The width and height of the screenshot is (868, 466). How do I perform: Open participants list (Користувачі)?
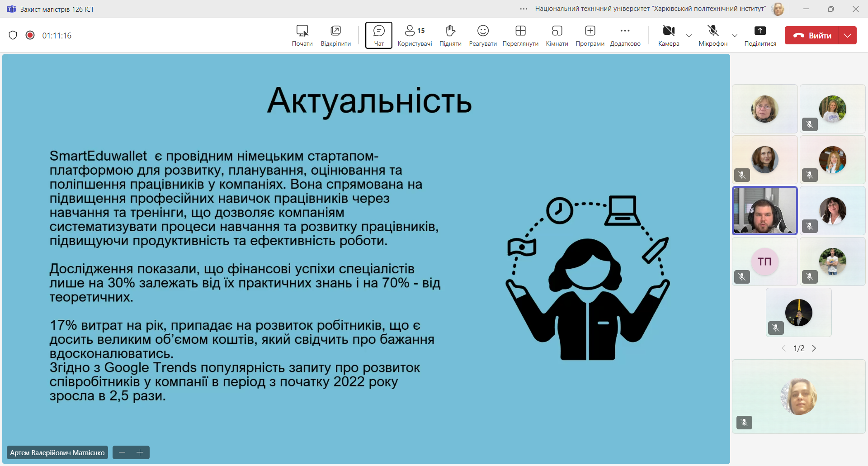[415, 35]
